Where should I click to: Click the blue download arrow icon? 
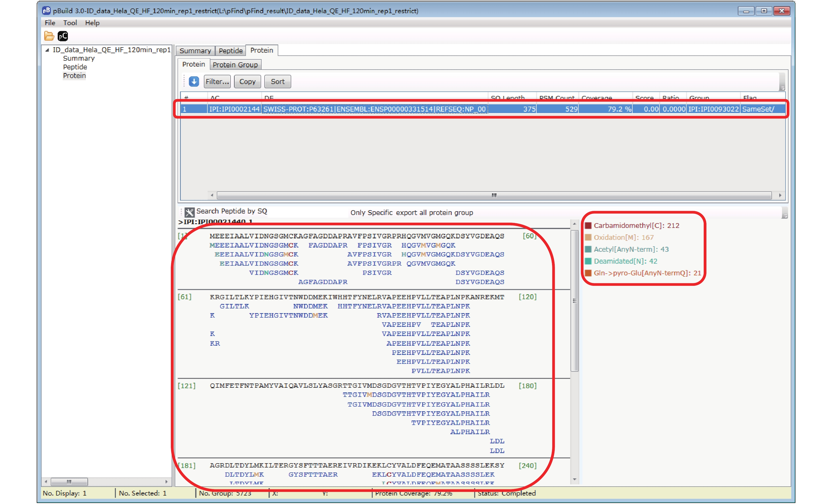click(x=194, y=81)
